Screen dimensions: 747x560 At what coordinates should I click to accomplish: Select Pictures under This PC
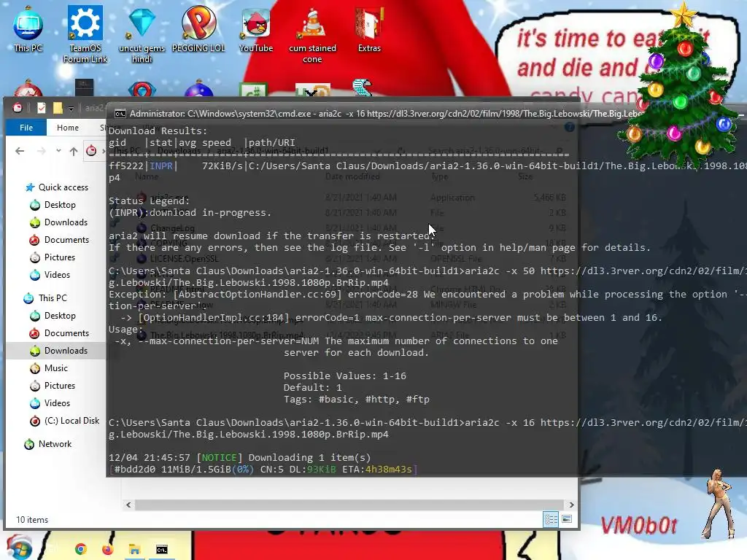coord(53,386)
